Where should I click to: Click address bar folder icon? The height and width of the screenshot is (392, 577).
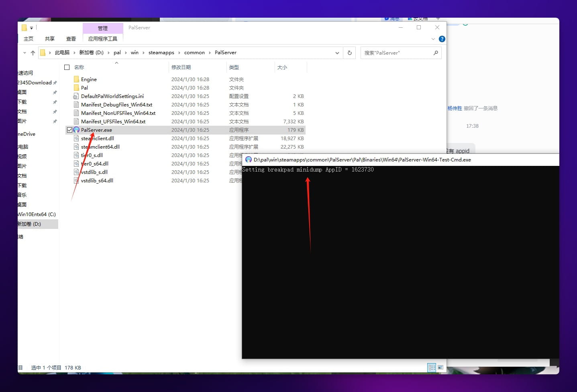(43, 53)
